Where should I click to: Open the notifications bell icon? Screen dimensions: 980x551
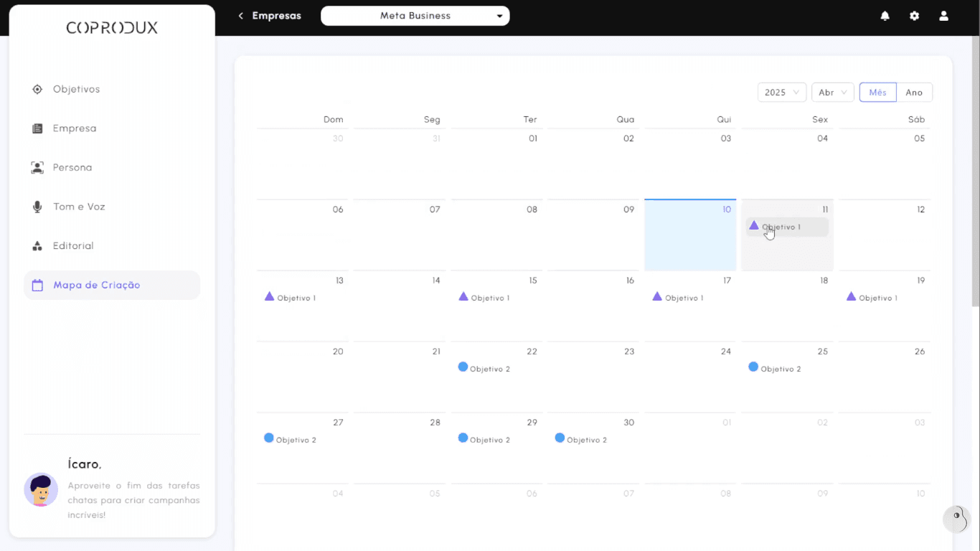point(885,16)
